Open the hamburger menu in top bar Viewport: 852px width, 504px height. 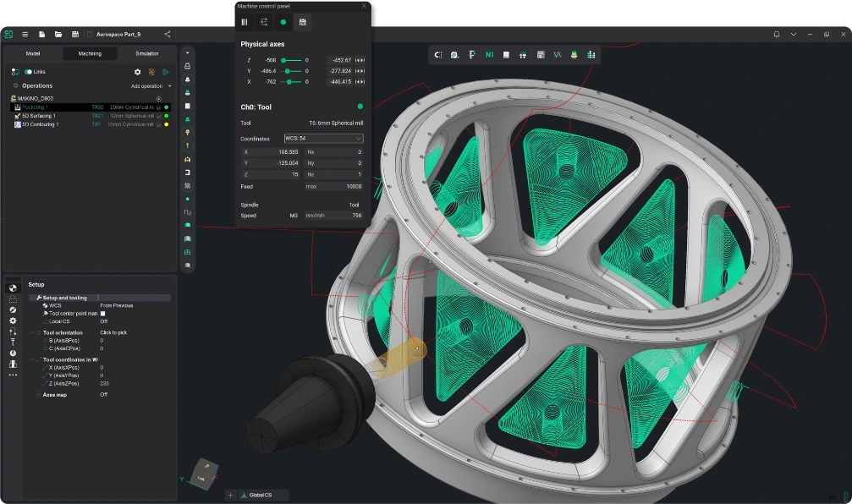click(25, 34)
